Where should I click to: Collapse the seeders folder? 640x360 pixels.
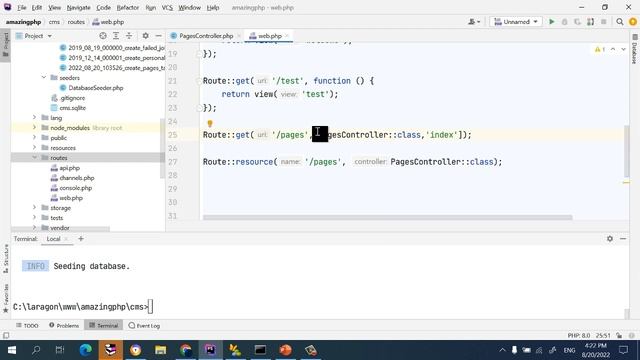tap(44, 78)
